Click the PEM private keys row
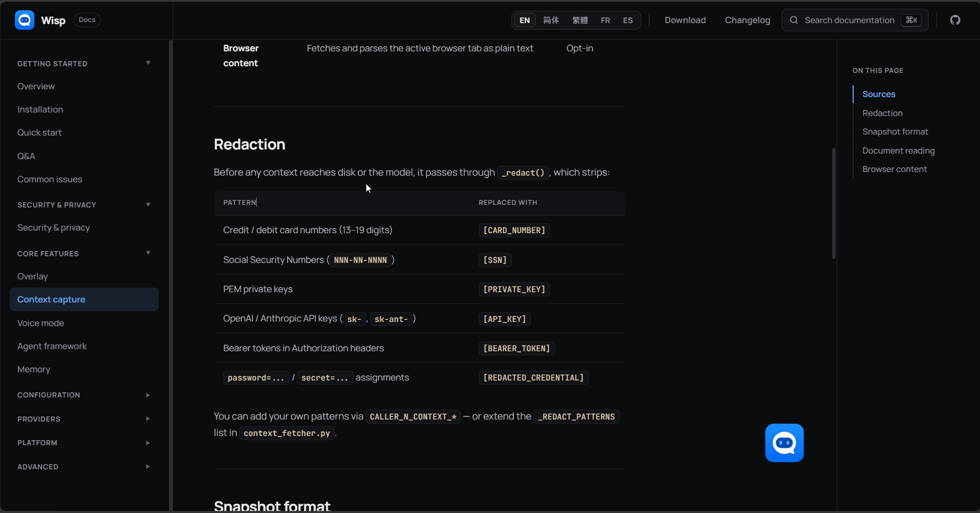The width and height of the screenshot is (980, 513). click(x=419, y=289)
